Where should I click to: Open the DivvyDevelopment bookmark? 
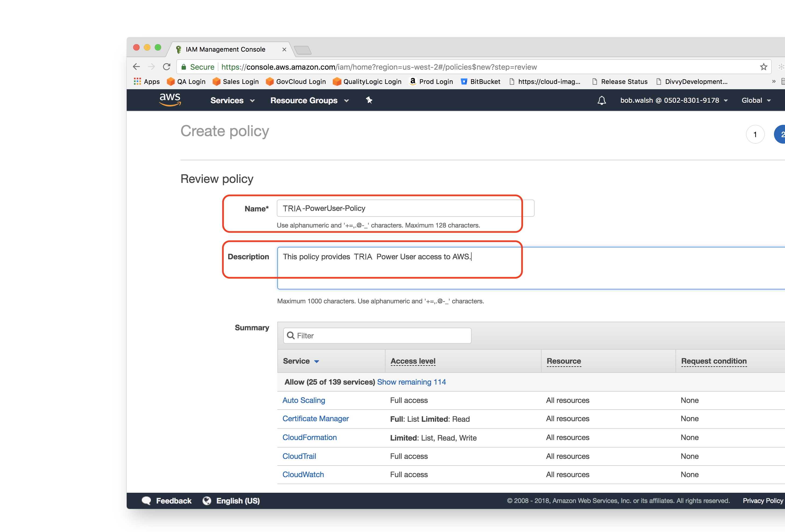coord(692,81)
